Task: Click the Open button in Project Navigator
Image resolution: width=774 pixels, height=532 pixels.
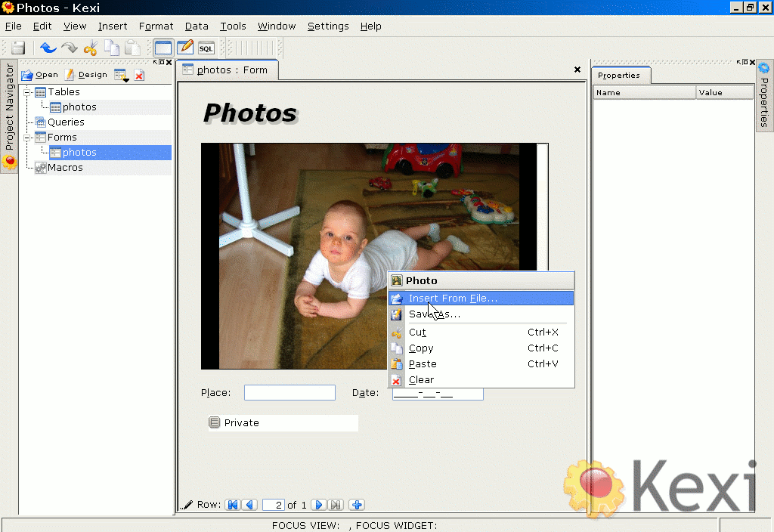Action: click(x=39, y=75)
